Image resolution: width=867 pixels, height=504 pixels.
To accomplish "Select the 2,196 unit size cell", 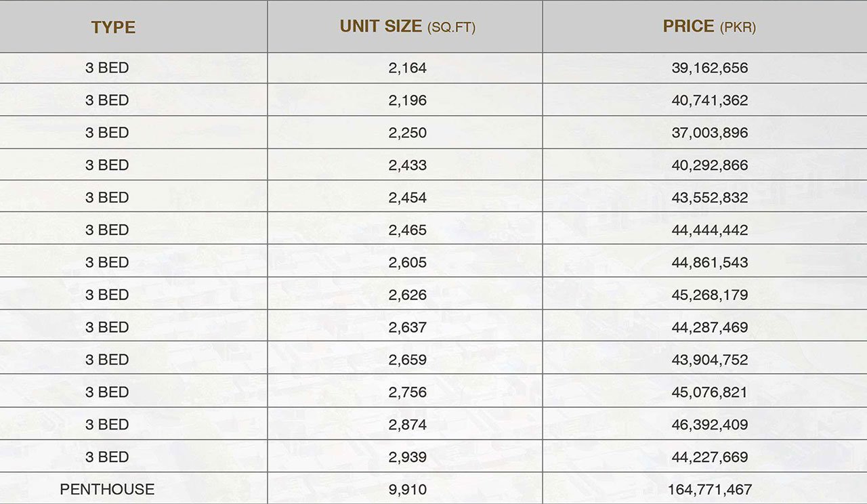I will pos(407,100).
